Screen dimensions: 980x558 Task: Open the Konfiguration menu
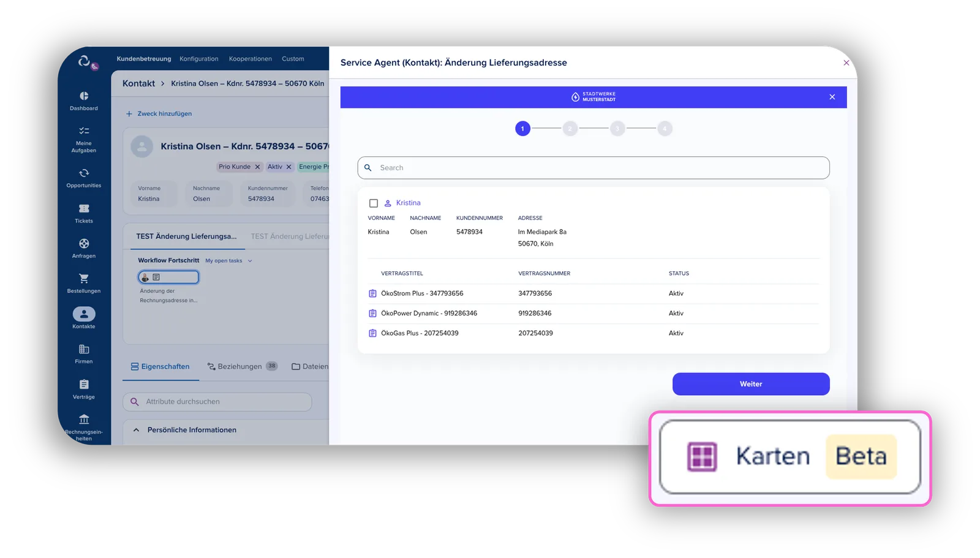199,59
